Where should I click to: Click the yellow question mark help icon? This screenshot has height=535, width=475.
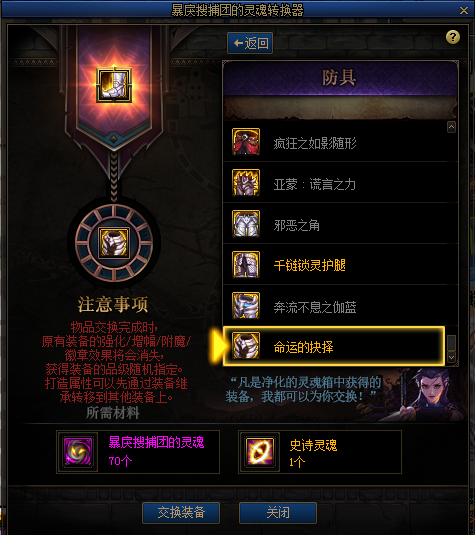pyautogui.click(x=453, y=37)
